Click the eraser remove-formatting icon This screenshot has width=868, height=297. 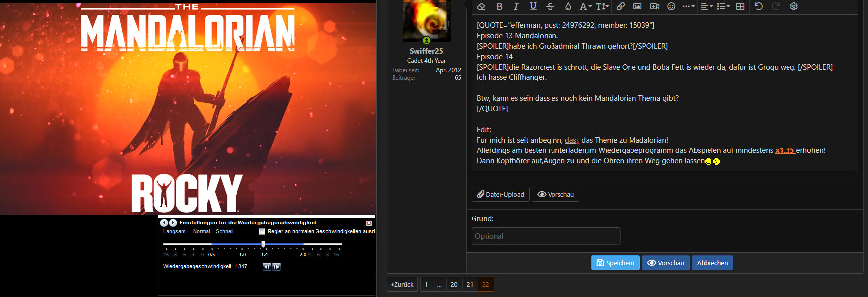[481, 6]
